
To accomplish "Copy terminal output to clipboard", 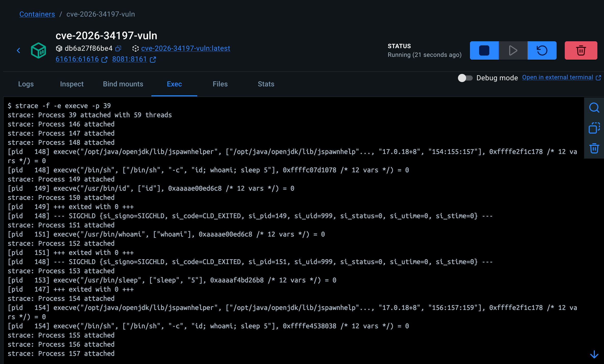I will point(594,128).
